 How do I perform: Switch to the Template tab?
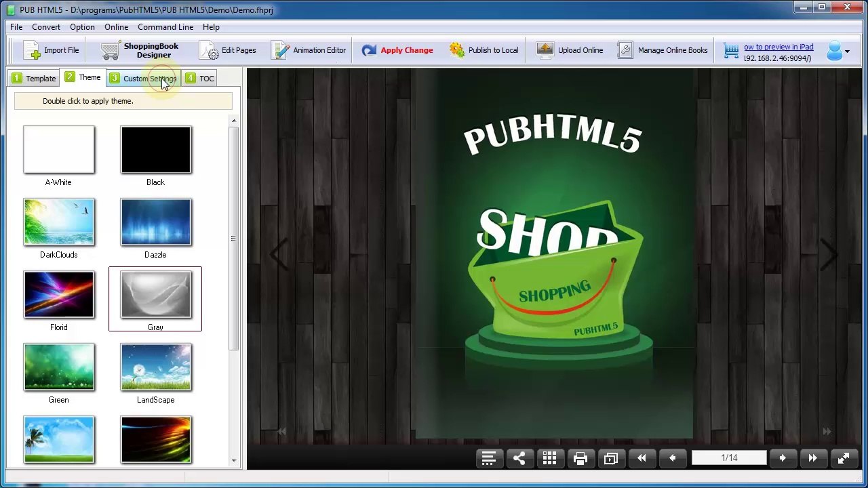33,79
